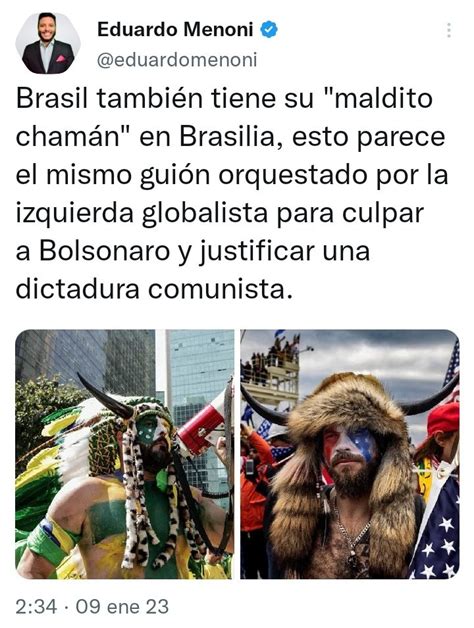
Task: Click the black horn in the left photo
Action: coord(105,396)
